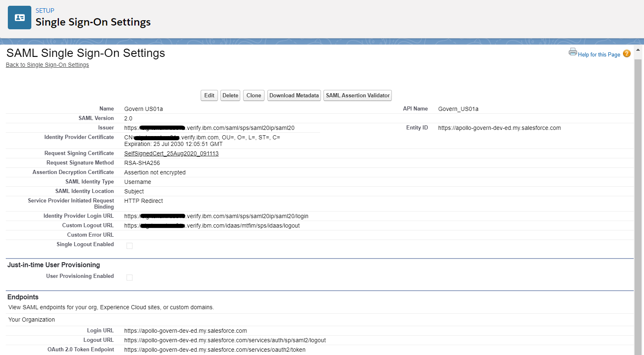Screen dimensions: 644x355
Task: Click the Your Organization label
Action: tap(32, 320)
